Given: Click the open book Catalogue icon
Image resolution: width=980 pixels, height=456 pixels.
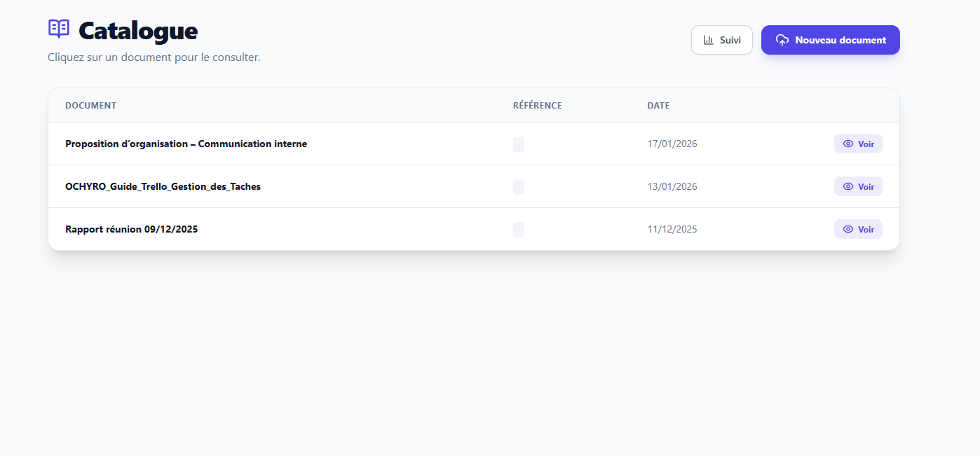Looking at the screenshot, I should point(57,29).
